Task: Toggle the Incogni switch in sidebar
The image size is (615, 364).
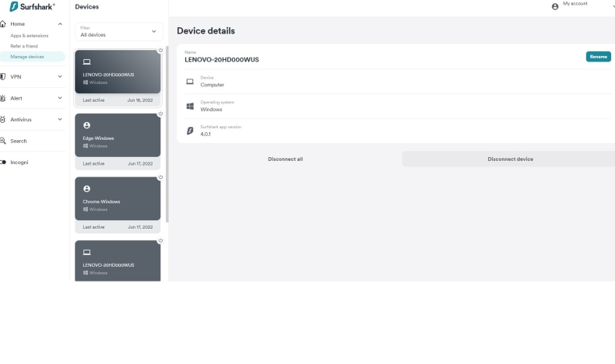Action: pyautogui.click(x=3, y=163)
